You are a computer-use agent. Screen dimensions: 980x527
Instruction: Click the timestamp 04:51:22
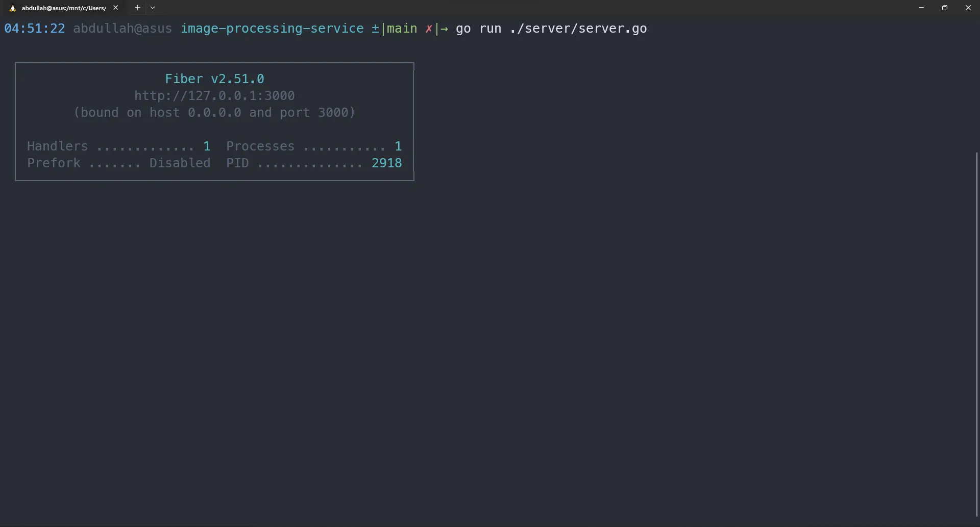[x=35, y=29]
